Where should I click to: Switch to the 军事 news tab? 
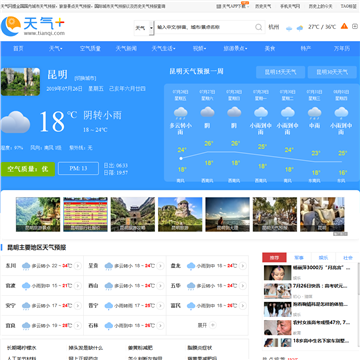click(299, 258)
